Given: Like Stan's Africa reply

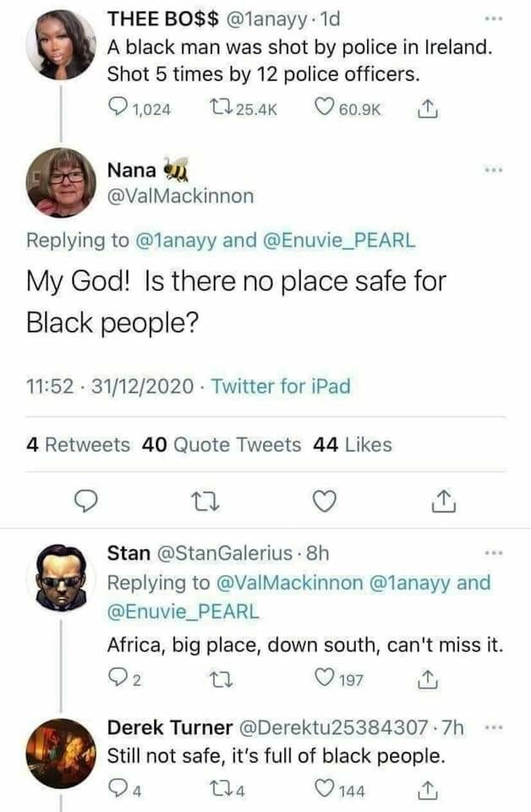Looking at the screenshot, I should point(324,678).
